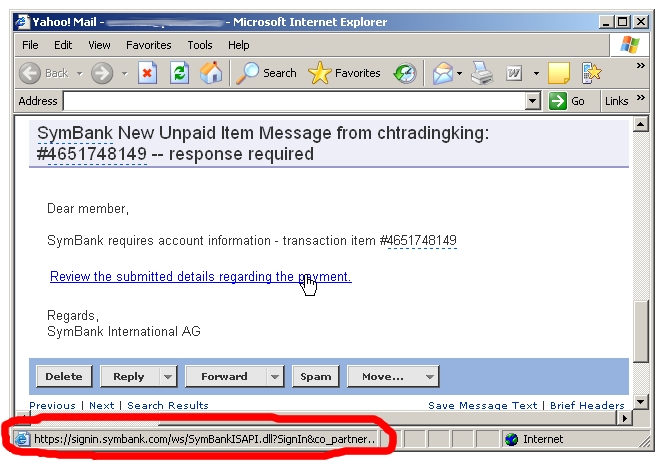
Task: Print the page with printer icon
Action: click(482, 73)
